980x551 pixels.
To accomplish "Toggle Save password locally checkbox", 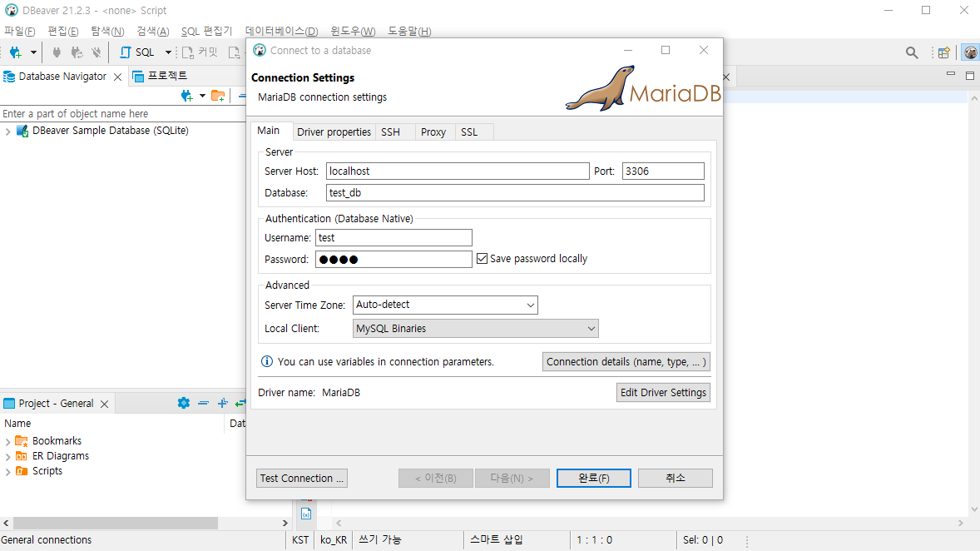I will 482,258.
